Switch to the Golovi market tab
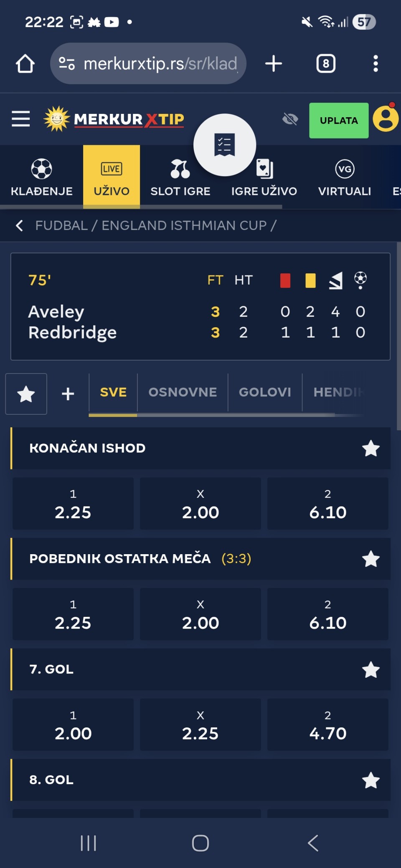Viewport: 401px width, 868px height. tap(265, 392)
